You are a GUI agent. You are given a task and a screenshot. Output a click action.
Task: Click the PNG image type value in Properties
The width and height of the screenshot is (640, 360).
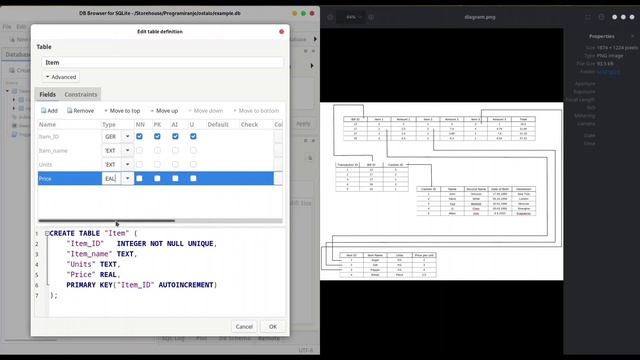point(610,56)
